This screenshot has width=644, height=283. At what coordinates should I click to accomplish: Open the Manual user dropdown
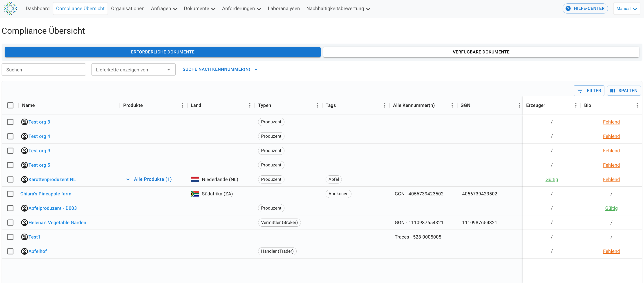626,9
